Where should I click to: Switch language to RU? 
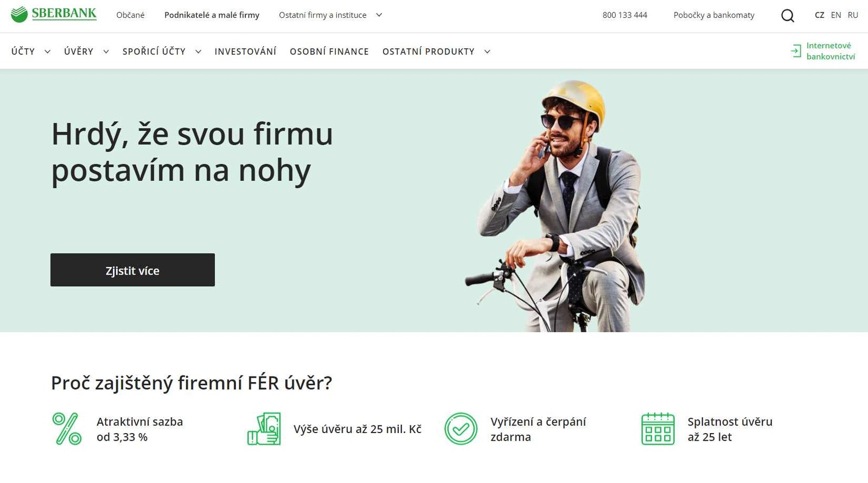[853, 15]
